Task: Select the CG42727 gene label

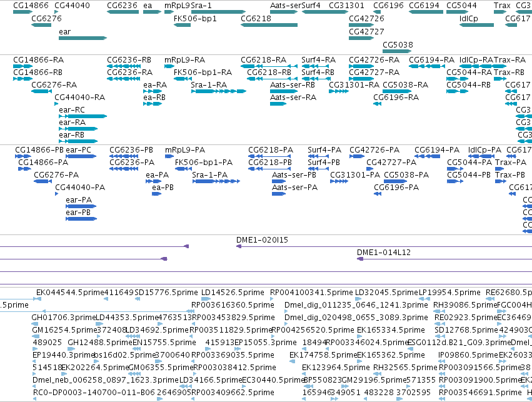Action: coord(366,31)
